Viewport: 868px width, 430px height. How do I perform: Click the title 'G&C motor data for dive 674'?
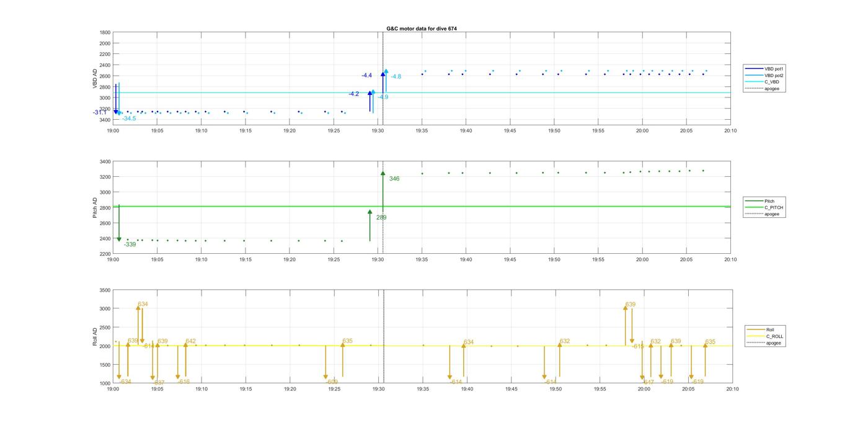pos(422,29)
